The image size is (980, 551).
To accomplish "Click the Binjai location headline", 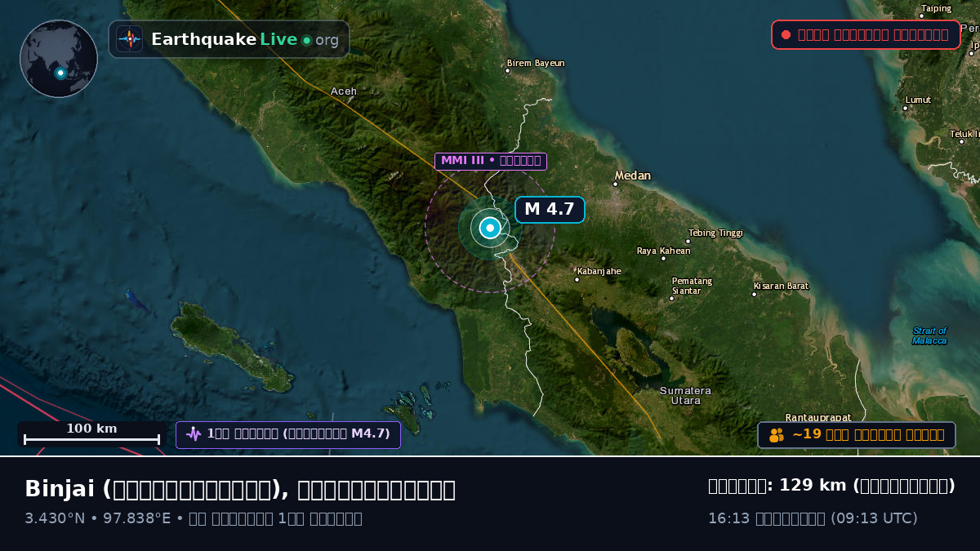I will [x=240, y=489].
